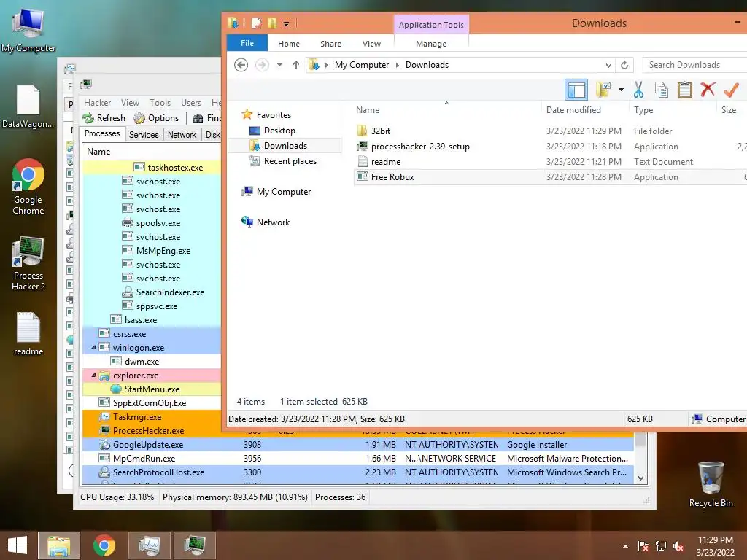Screen dimensions: 747x560
Task: Select Recent places in navigation pane
Action: coord(290,161)
